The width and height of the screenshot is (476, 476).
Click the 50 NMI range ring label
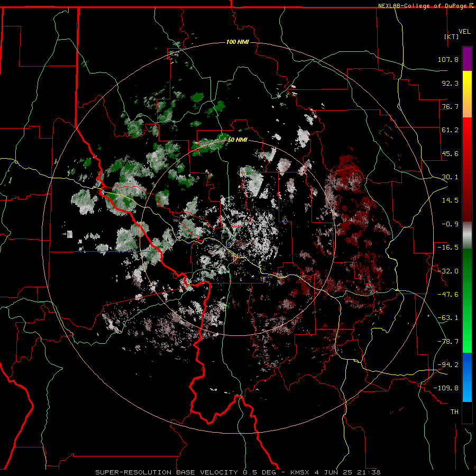[237, 140]
